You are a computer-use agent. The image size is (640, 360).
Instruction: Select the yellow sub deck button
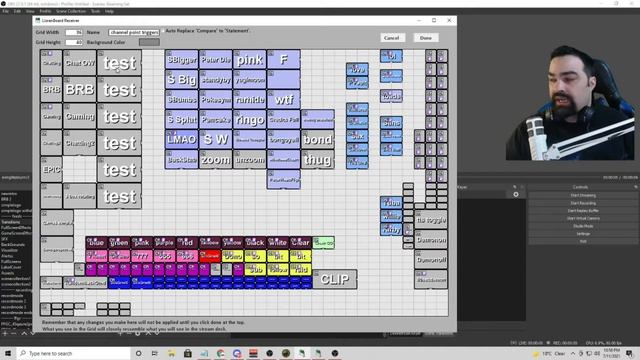tap(255, 269)
